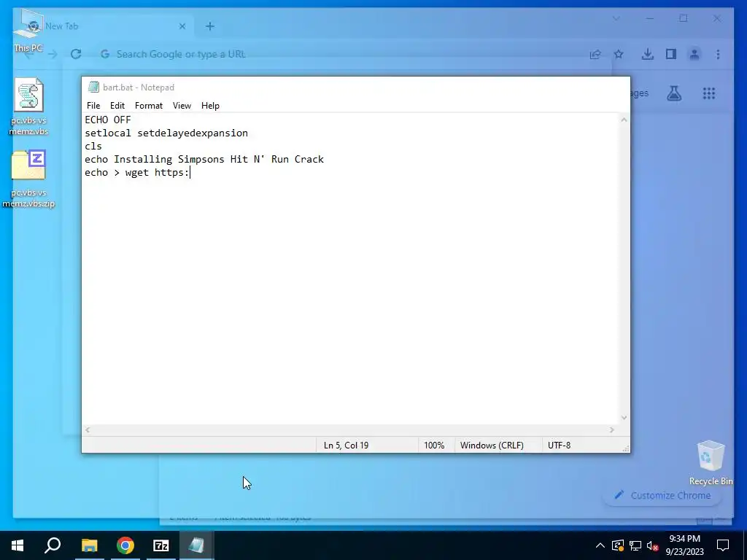Reload the page in Chrome
This screenshot has height=560, width=747.
point(76,54)
